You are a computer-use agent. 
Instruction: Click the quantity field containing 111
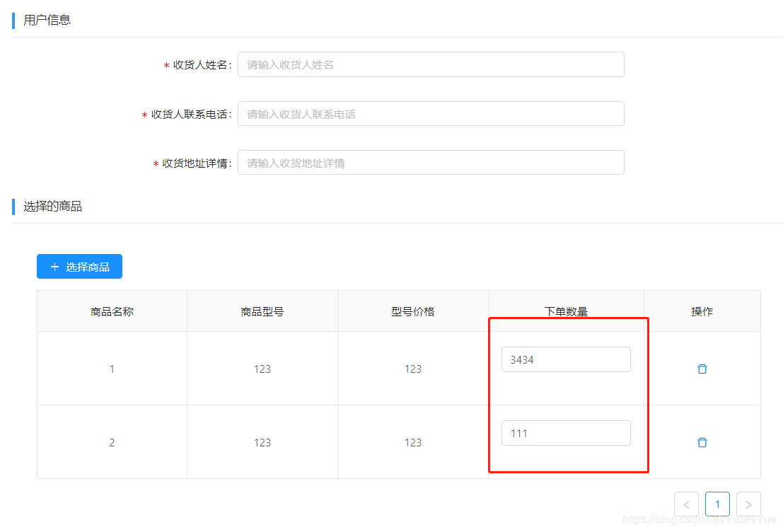pyautogui.click(x=565, y=433)
